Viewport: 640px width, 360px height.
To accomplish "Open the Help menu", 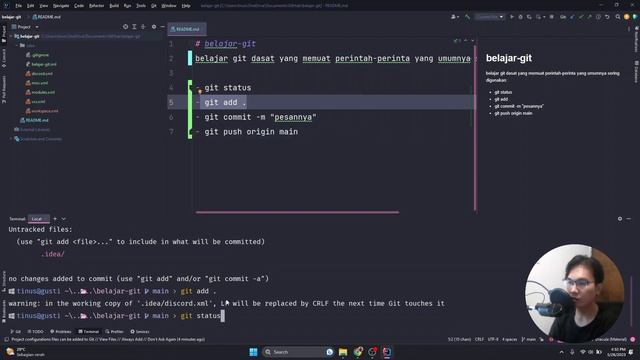I will pyautogui.click(x=186, y=6).
